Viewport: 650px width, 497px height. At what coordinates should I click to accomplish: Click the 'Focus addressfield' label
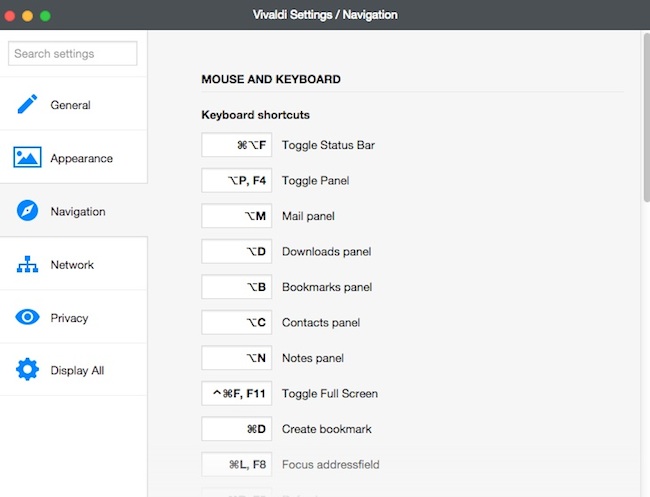[330, 464]
